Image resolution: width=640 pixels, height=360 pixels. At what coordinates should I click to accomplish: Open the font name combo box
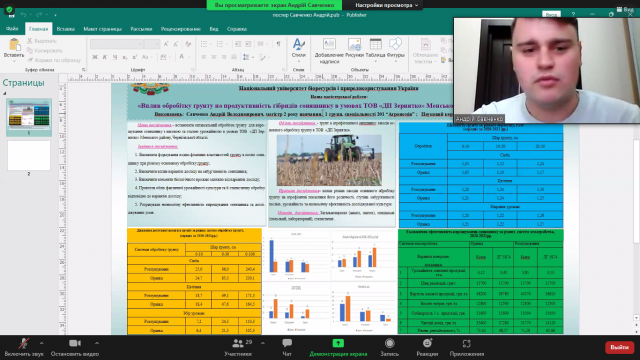(116, 44)
